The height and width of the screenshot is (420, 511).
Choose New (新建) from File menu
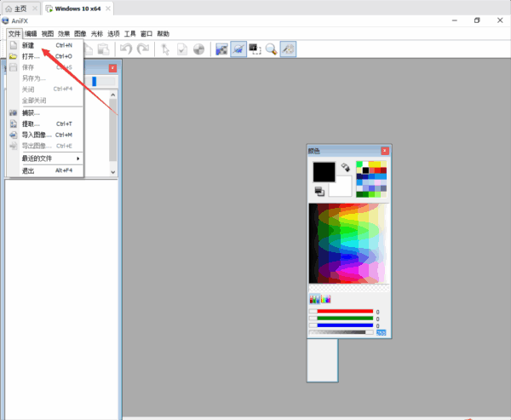point(29,45)
